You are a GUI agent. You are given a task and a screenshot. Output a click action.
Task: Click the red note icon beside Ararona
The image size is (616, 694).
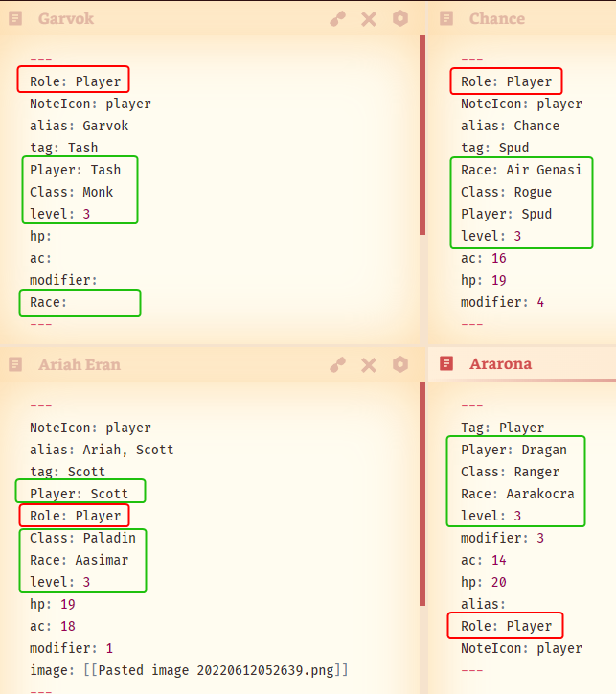point(446,364)
